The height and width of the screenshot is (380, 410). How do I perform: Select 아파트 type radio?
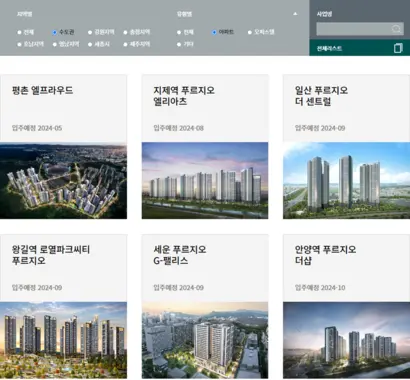[x=214, y=32]
